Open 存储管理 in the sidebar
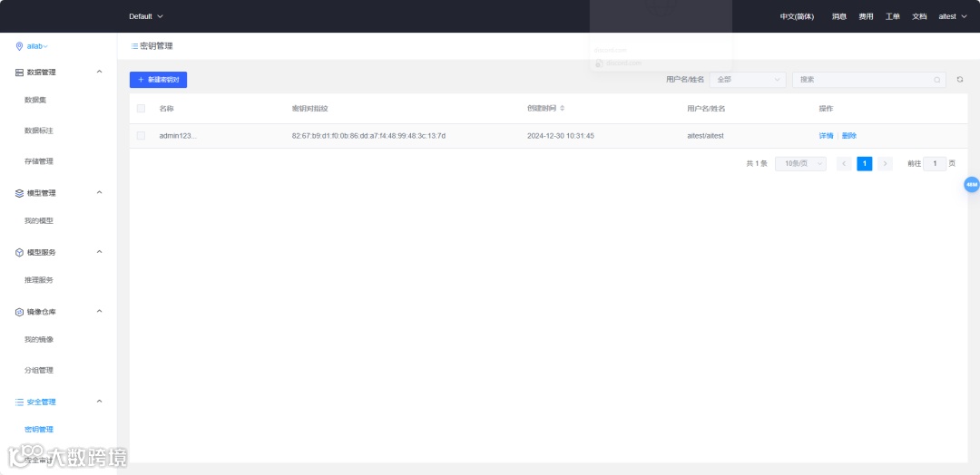Viewport: 980px width, 475px height. [39, 161]
